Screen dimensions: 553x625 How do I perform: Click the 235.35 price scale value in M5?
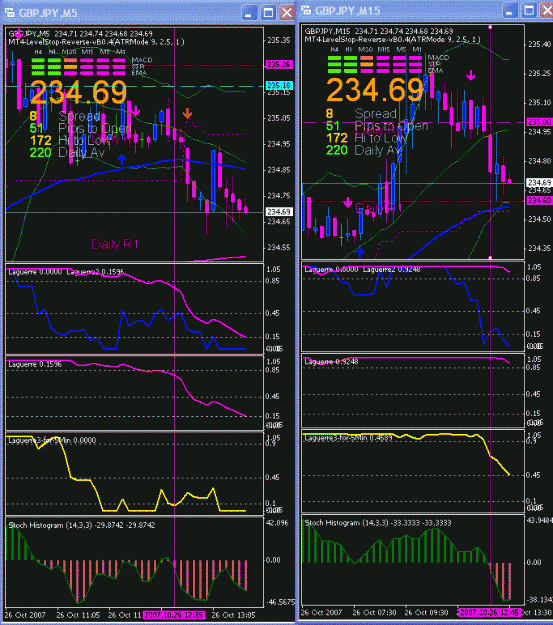[x=279, y=40]
